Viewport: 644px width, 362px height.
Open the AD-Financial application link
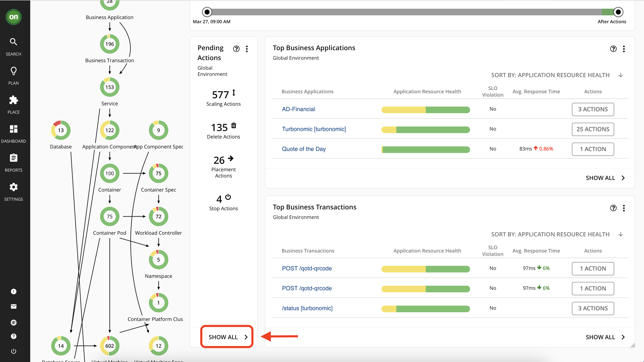click(299, 109)
